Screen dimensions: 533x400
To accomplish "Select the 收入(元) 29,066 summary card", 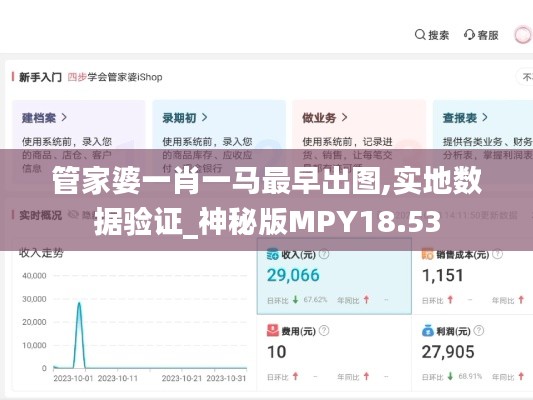I will (334, 276).
